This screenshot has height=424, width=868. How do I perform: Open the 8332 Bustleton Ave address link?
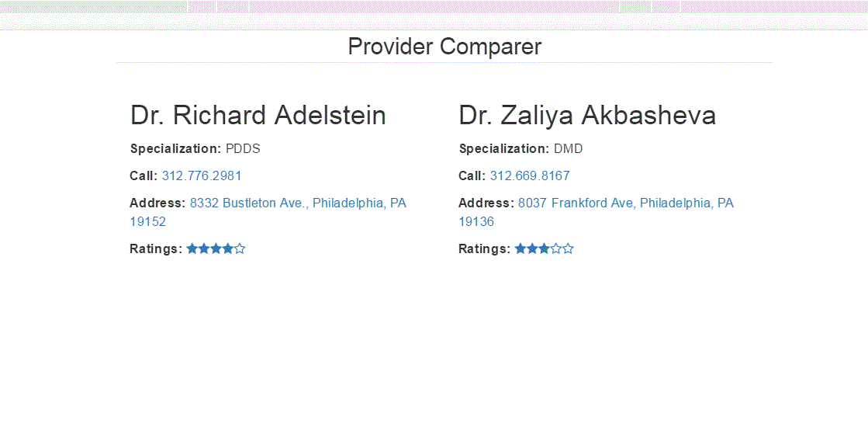(x=298, y=203)
